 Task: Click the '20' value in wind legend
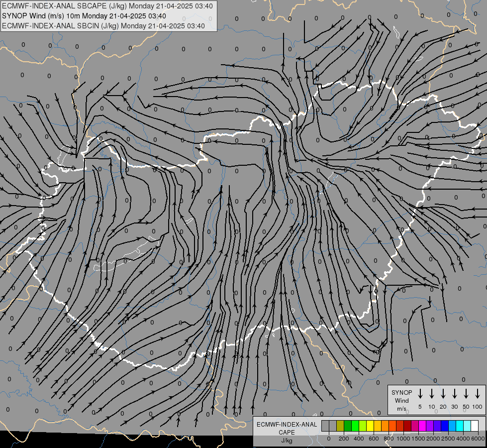pyautogui.click(x=443, y=407)
